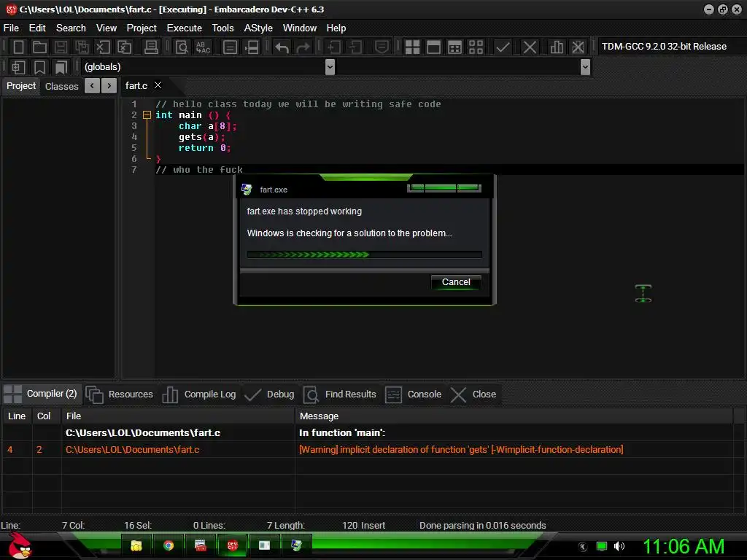The height and width of the screenshot is (560, 747).
Task: Click Close on the bottom panel
Action: pyautogui.click(x=473, y=394)
